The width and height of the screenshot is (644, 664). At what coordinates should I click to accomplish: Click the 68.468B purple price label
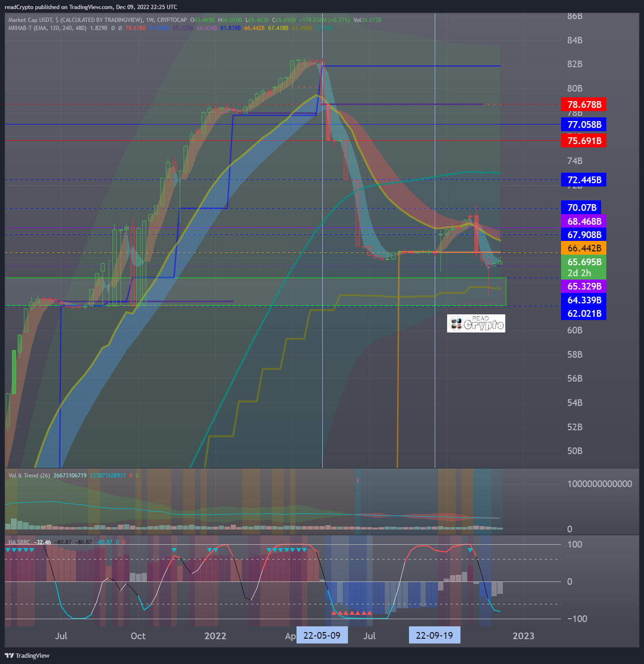coord(584,221)
